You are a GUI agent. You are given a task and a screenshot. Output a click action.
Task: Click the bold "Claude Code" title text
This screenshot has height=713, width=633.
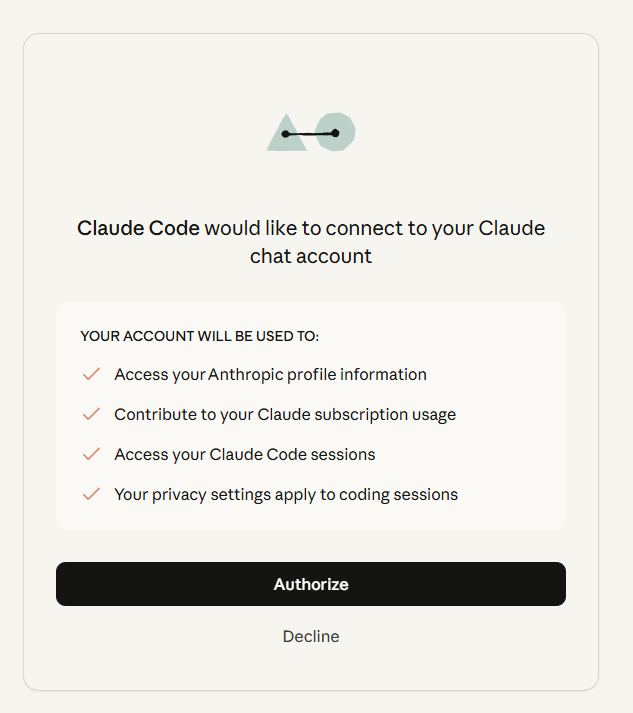tap(138, 228)
